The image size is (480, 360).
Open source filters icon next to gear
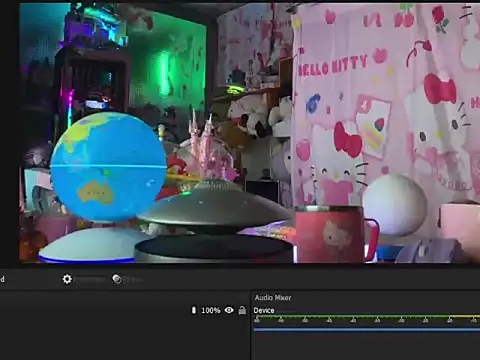click(117, 279)
